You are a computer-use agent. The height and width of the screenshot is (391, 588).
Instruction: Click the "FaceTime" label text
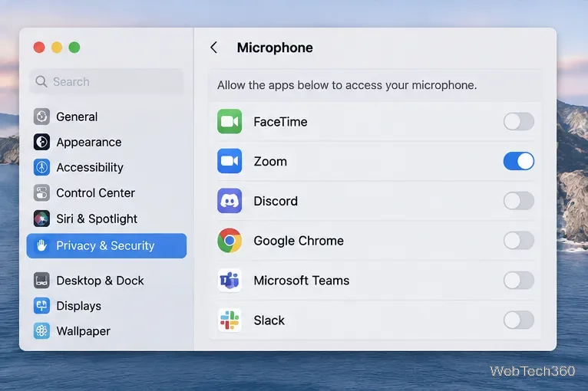click(280, 122)
